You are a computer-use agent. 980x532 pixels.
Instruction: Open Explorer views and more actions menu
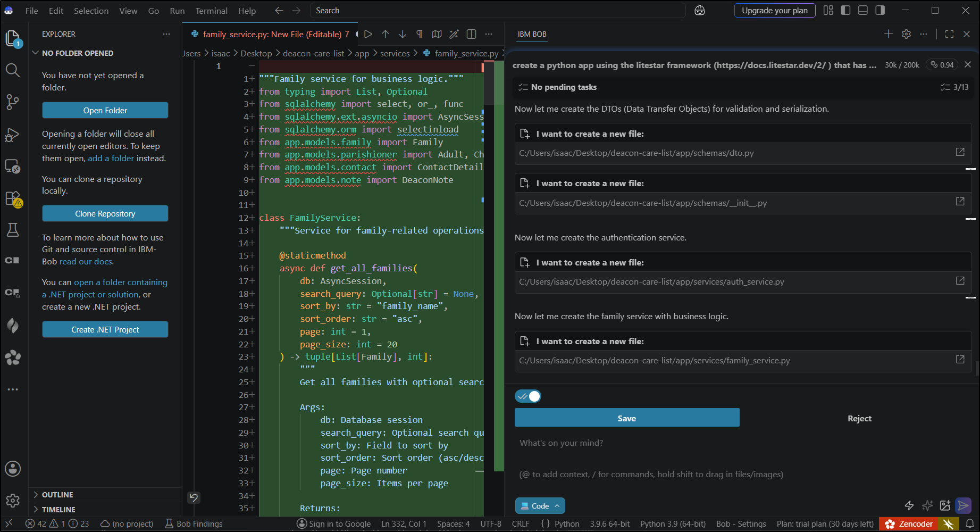pyautogui.click(x=166, y=34)
